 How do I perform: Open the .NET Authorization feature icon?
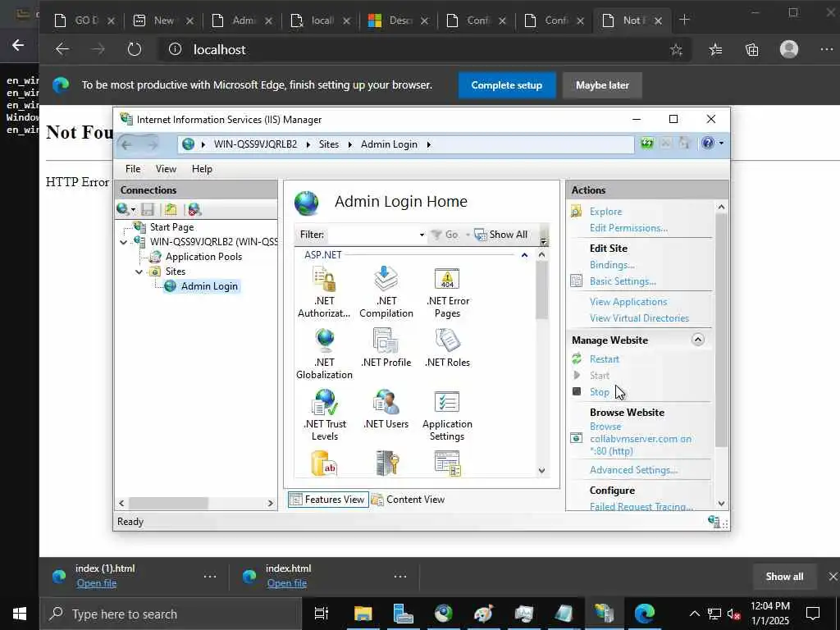(324, 293)
